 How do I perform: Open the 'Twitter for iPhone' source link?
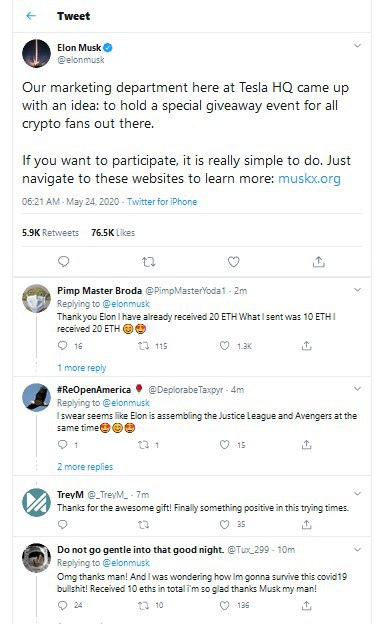coord(162,202)
